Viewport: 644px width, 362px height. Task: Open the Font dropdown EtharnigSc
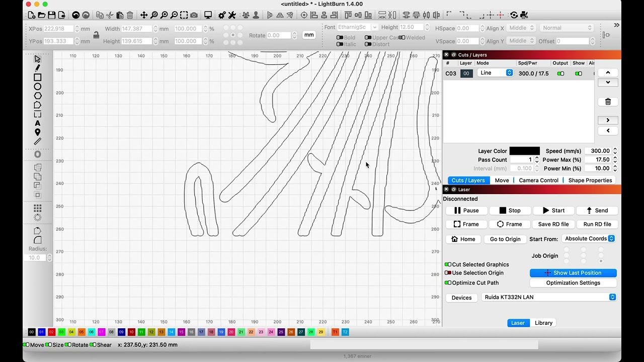(x=358, y=27)
